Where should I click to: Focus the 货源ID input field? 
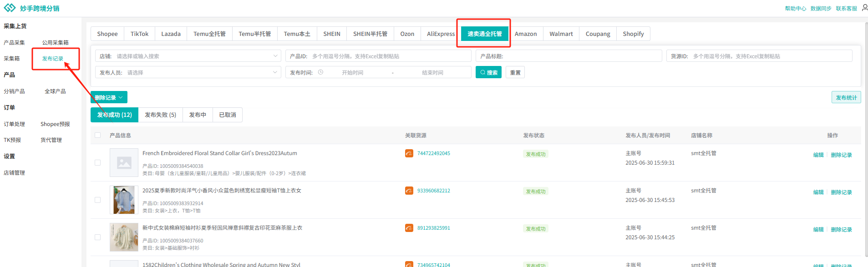click(x=759, y=56)
